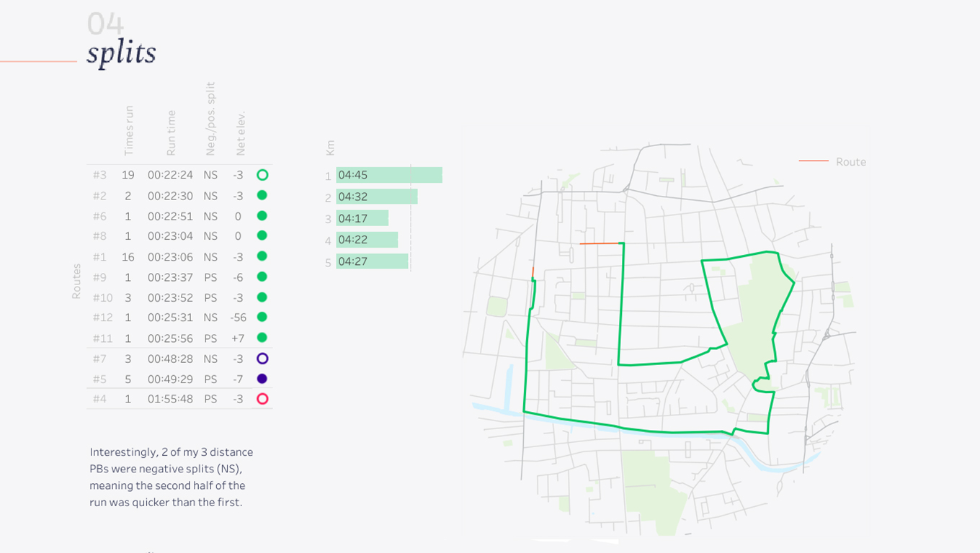The height and width of the screenshot is (553, 980).
Task: Select the green dot beside route #2
Action: click(262, 195)
